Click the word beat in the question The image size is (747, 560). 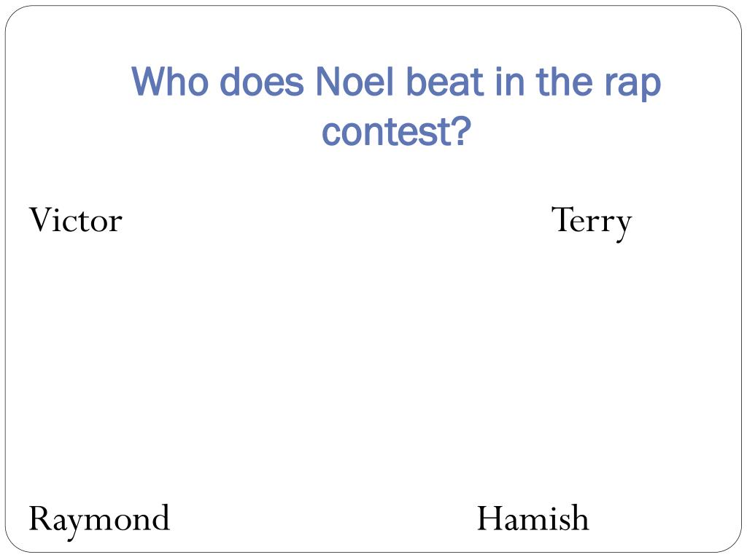pyautogui.click(x=445, y=82)
